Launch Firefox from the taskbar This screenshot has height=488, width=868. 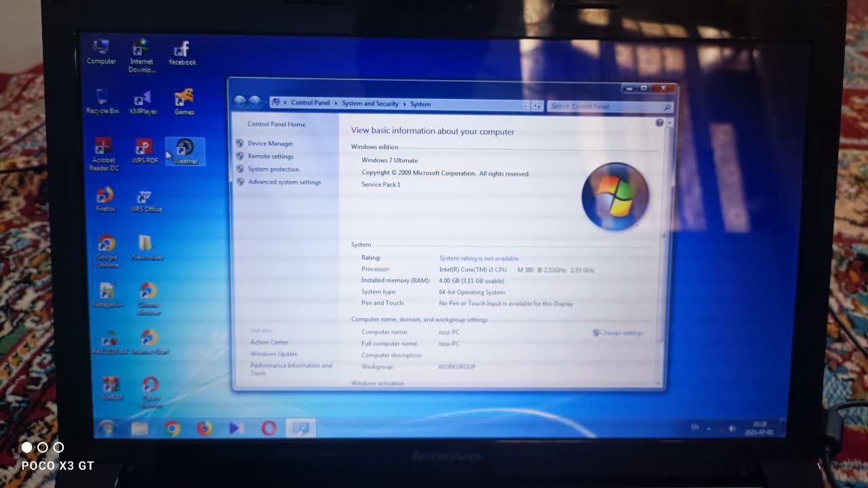coord(204,428)
